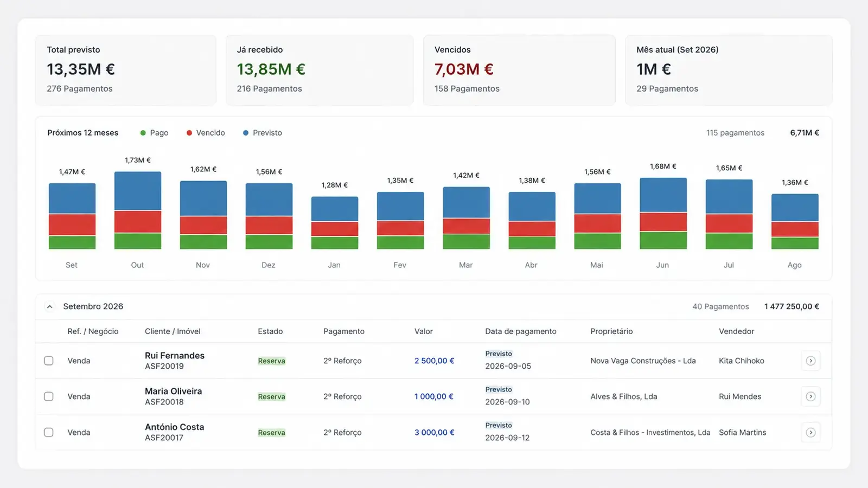Sort by the Data de pagamento column
Image resolution: width=868 pixels, height=488 pixels.
pyautogui.click(x=521, y=331)
